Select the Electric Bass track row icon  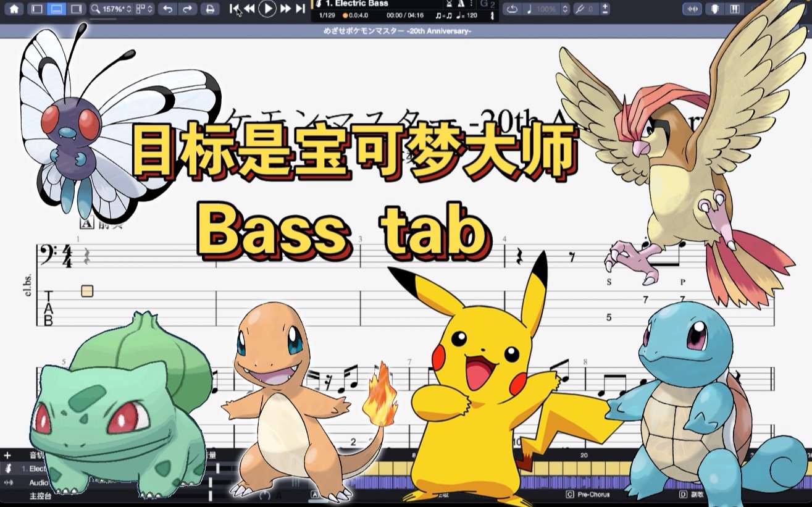click(x=8, y=469)
